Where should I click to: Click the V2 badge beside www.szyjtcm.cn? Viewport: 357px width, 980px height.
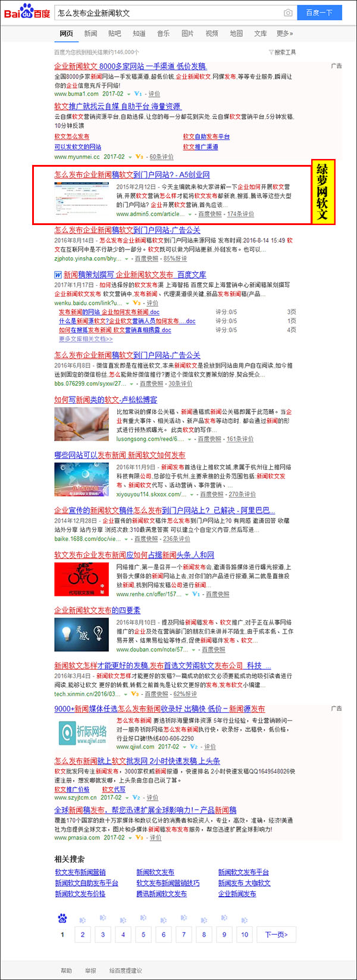[136, 797]
